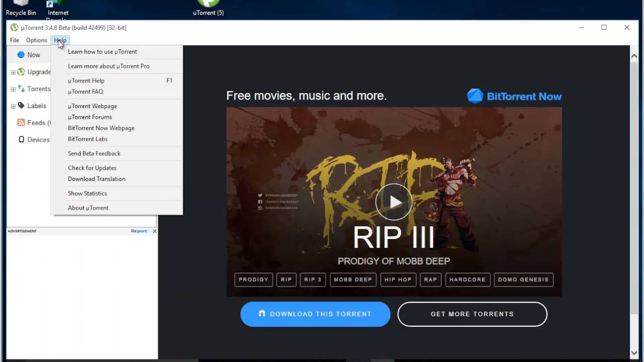Choose BitTorrent Now Webpage entry
The height and width of the screenshot is (362, 644).
click(117, 128)
